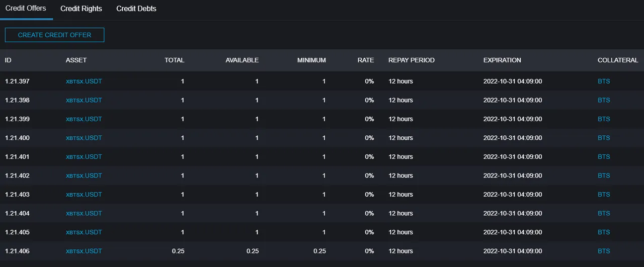This screenshot has width=644, height=267.
Task: Click the Available column header
Action: 242,60
